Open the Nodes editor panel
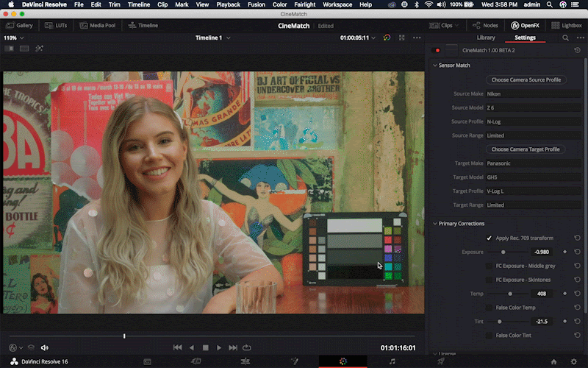The height and width of the screenshot is (368, 588). 485,25
